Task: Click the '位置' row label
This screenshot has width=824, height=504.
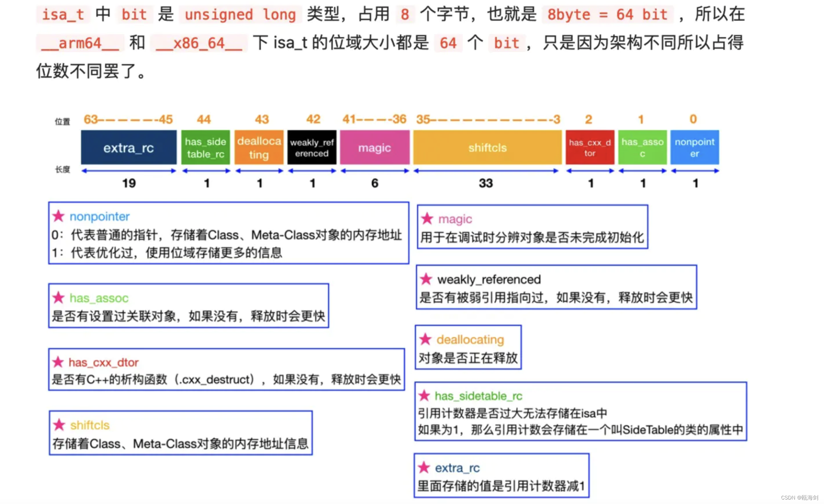Action: tap(63, 122)
